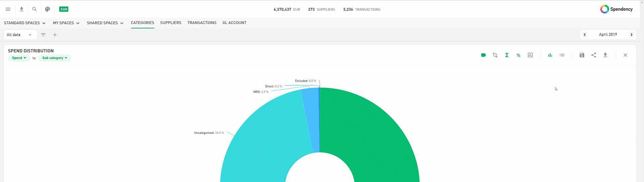Toggle the sigma totals display

[507, 55]
